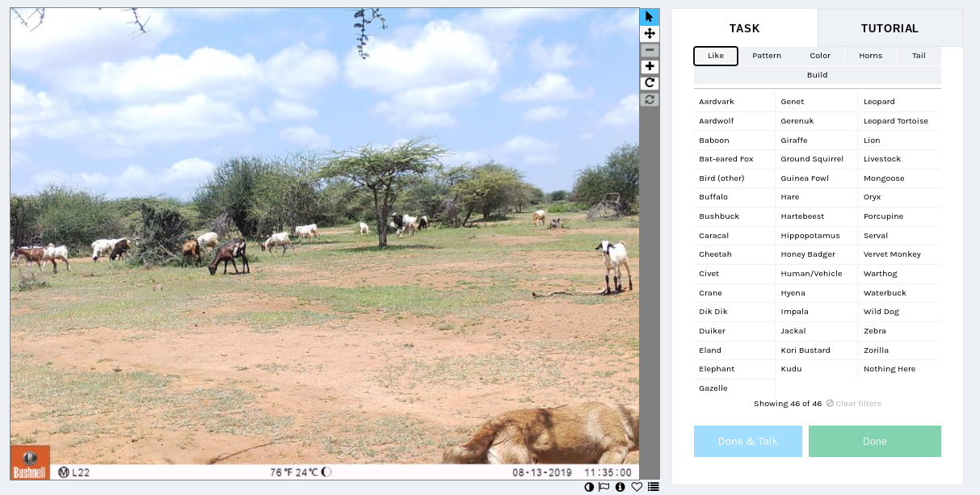Image resolution: width=980 pixels, height=495 pixels.
Task: Open the Color filter
Action: click(x=820, y=56)
